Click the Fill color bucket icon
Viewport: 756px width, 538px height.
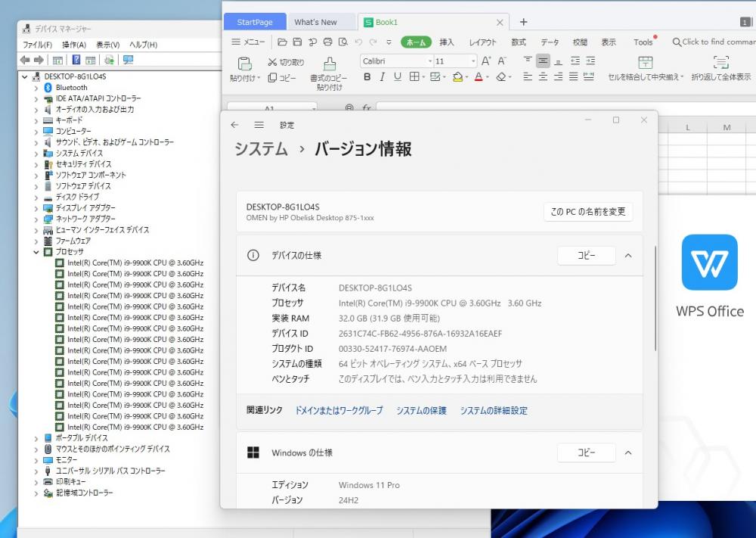point(457,76)
